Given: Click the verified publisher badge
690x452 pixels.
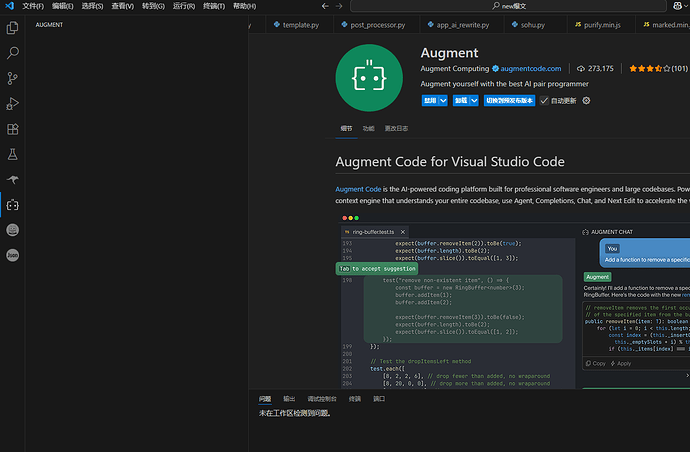Looking at the screenshot, I should coord(495,69).
